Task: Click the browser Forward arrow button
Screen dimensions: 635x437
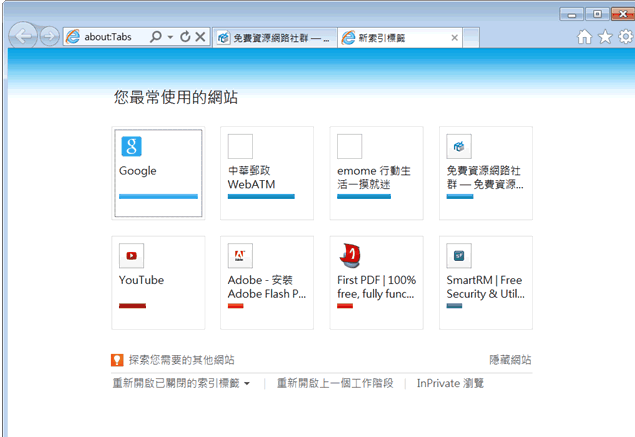Action: tap(49, 36)
